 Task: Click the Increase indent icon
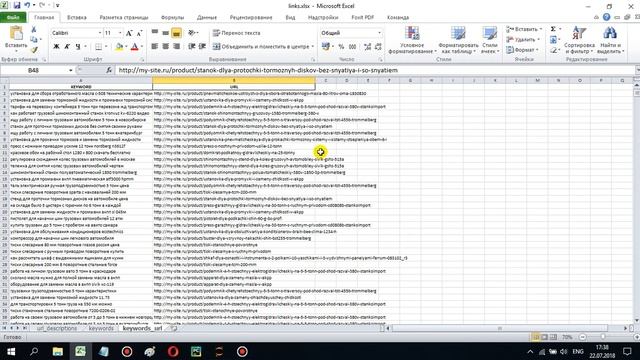click(x=202, y=47)
